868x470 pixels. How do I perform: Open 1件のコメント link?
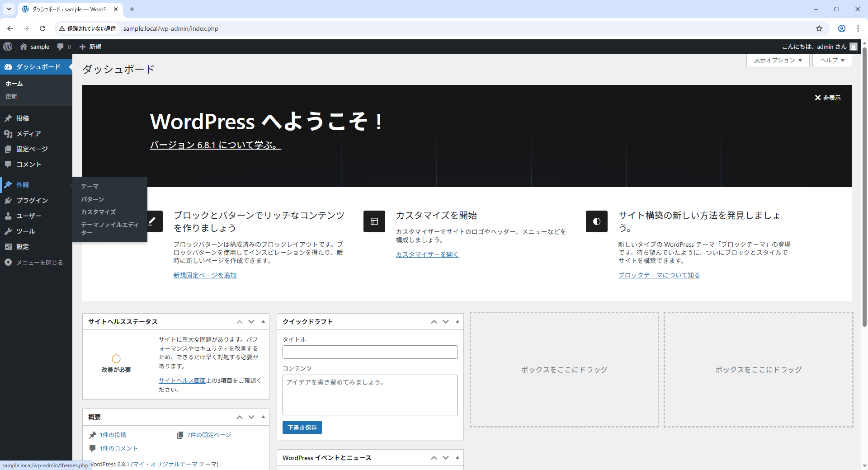pos(118,448)
